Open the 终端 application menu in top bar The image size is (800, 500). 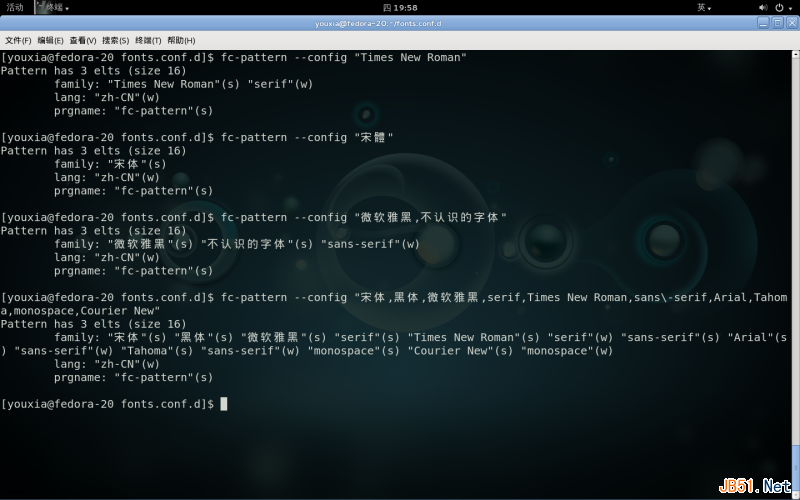(53, 7)
